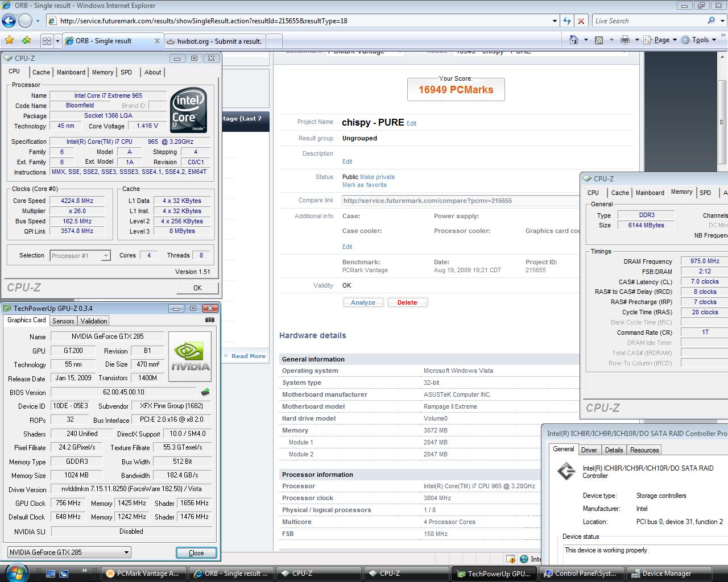Click the Intel Core i7 logo in CPU-Z
The image size is (728, 582).
(189, 110)
